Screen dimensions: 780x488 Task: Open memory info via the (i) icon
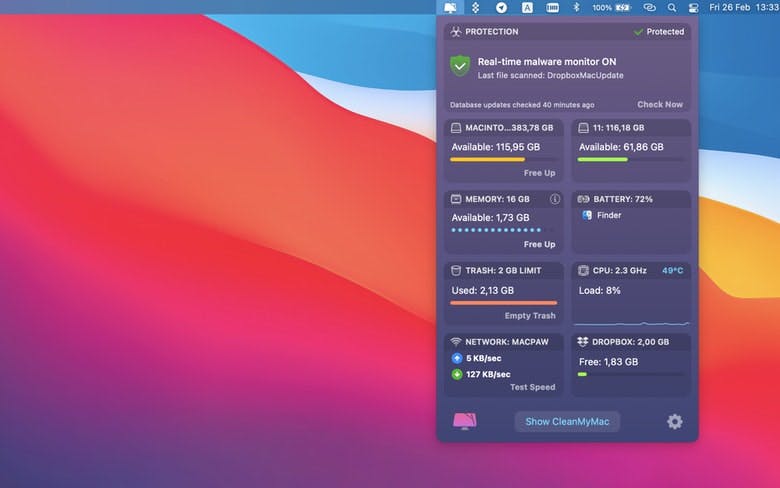[555, 199]
